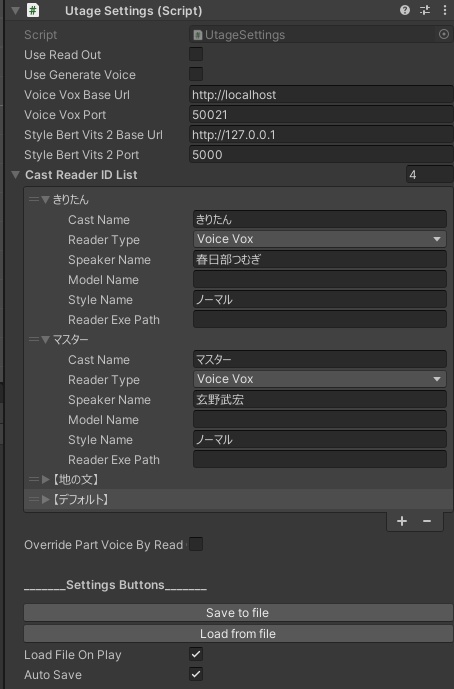Open the component three-dot options menu
This screenshot has width=454, height=689.
445,10
